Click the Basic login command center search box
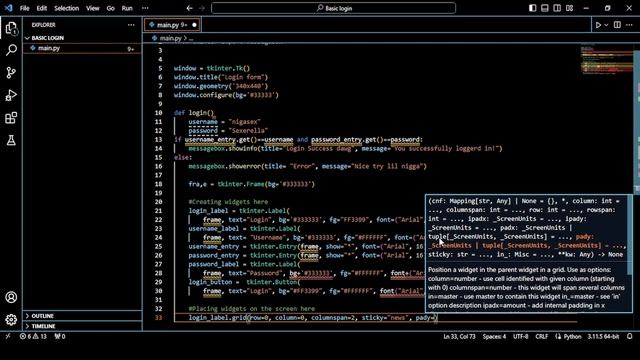This screenshot has width=640, height=360. click(x=333, y=8)
